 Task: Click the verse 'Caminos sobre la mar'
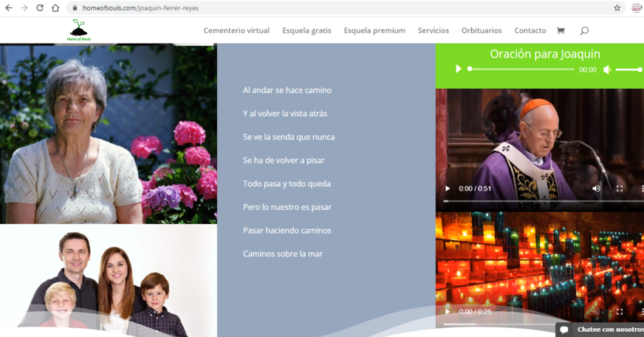283,254
